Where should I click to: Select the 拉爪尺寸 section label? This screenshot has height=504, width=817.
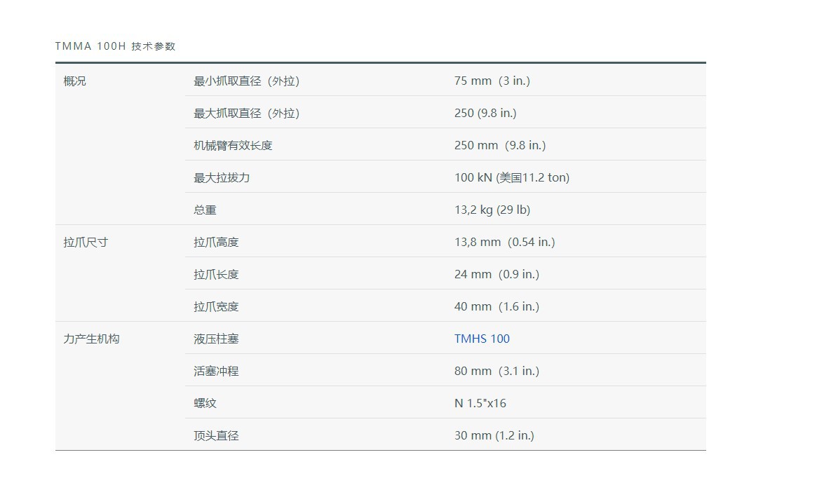(x=86, y=242)
